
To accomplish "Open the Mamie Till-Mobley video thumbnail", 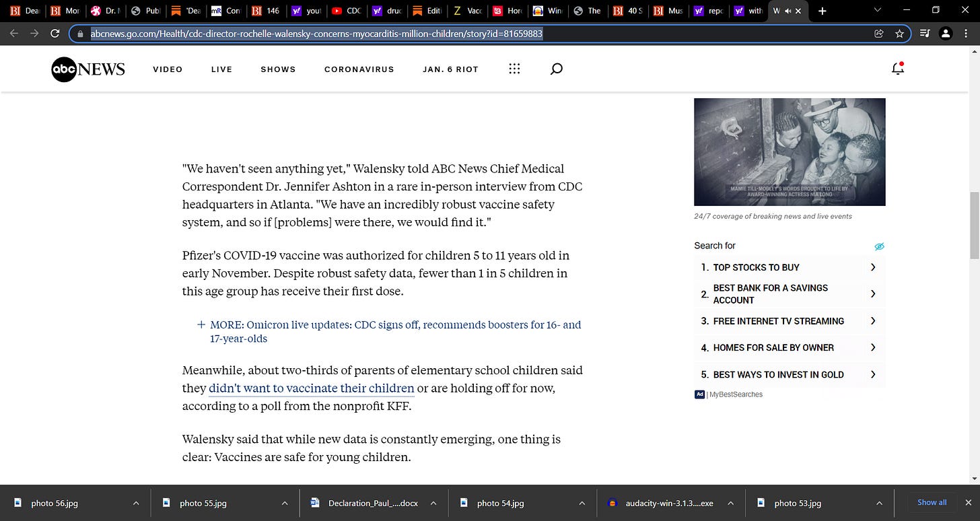I will pos(790,152).
